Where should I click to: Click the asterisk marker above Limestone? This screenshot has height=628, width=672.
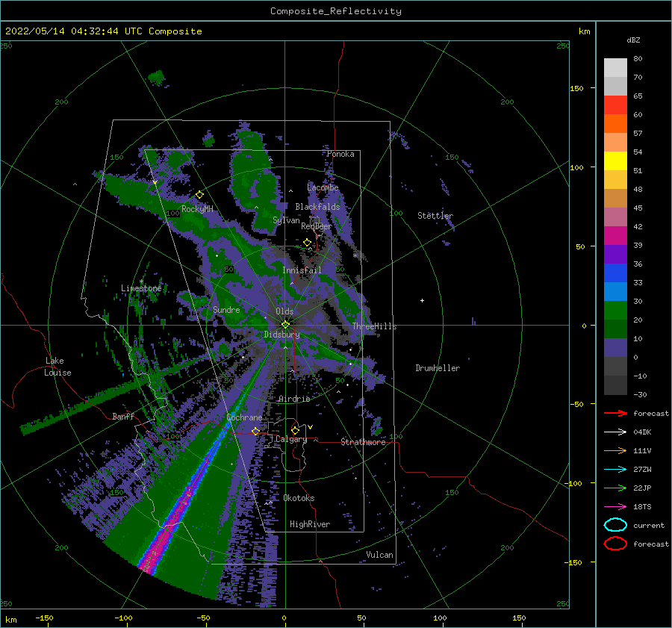click(141, 282)
